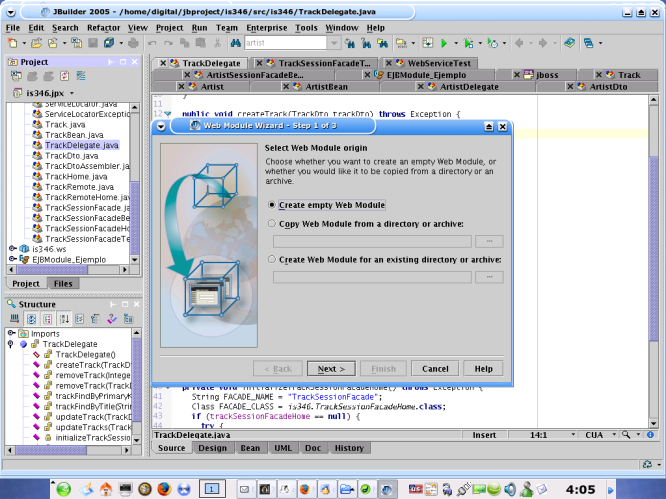
Task: Click the binoculars search icon in toolbar
Action: pyautogui.click(x=234, y=43)
